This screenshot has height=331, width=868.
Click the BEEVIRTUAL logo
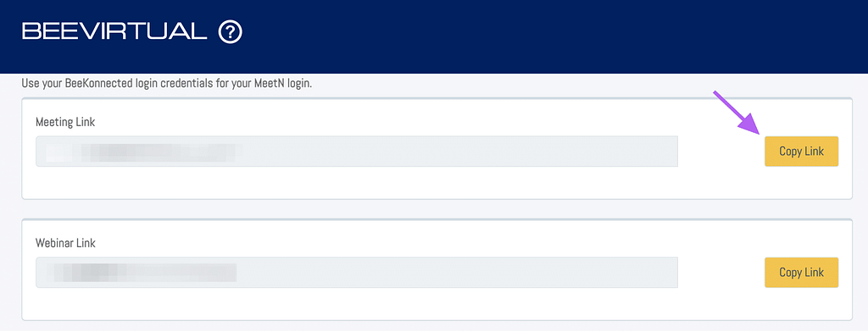click(x=114, y=31)
